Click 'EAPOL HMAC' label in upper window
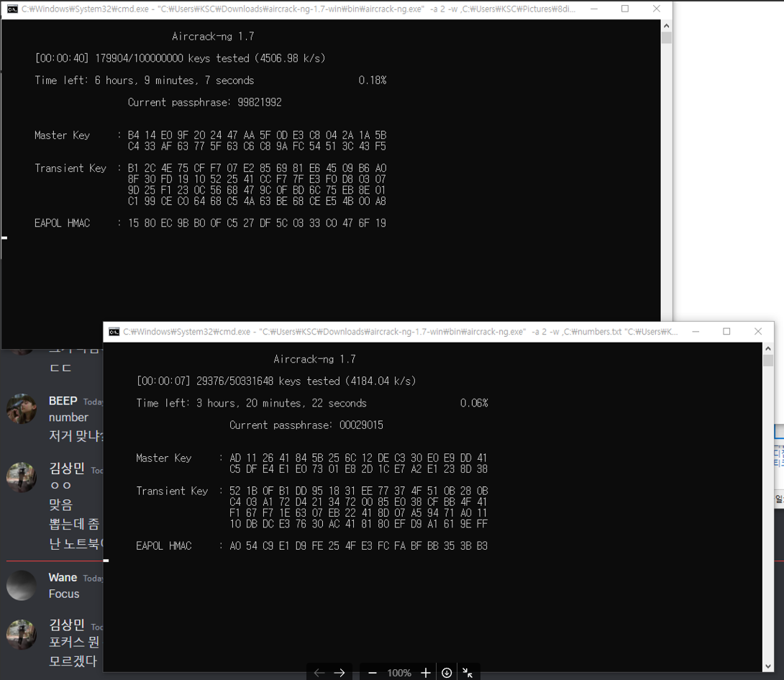 pos(62,223)
